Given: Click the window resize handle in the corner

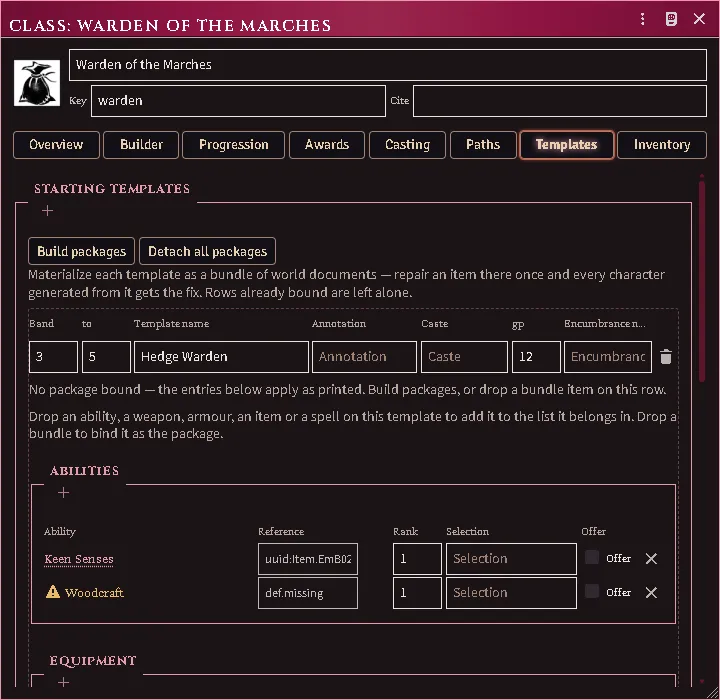Looking at the screenshot, I should pyautogui.click(x=712, y=693).
